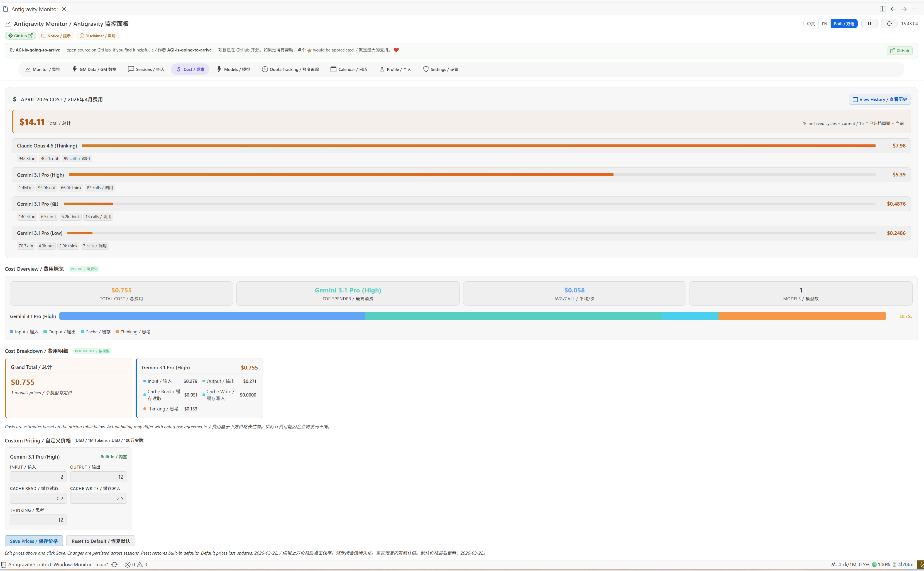
Task: Click the chart icon beside Antigravity Monitor title
Action: click(8, 23)
